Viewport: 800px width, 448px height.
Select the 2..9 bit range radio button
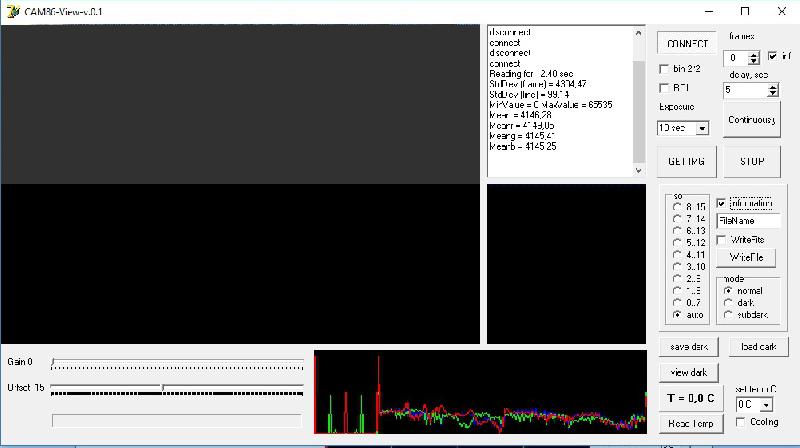677,279
